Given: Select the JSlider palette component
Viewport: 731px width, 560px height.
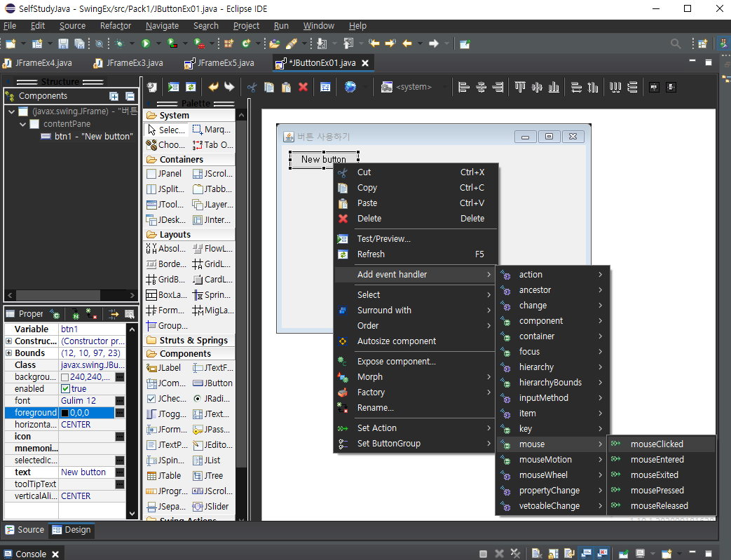Looking at the screenshot, I should click(212, 506).
